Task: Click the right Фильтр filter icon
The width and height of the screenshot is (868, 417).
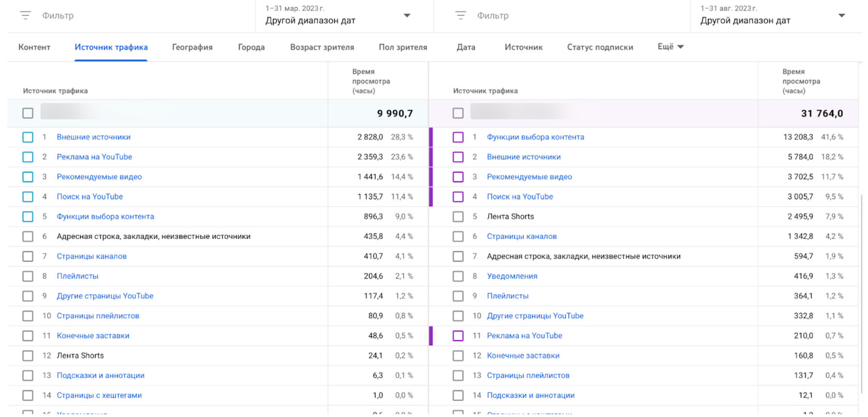Action: coord(460,15)
